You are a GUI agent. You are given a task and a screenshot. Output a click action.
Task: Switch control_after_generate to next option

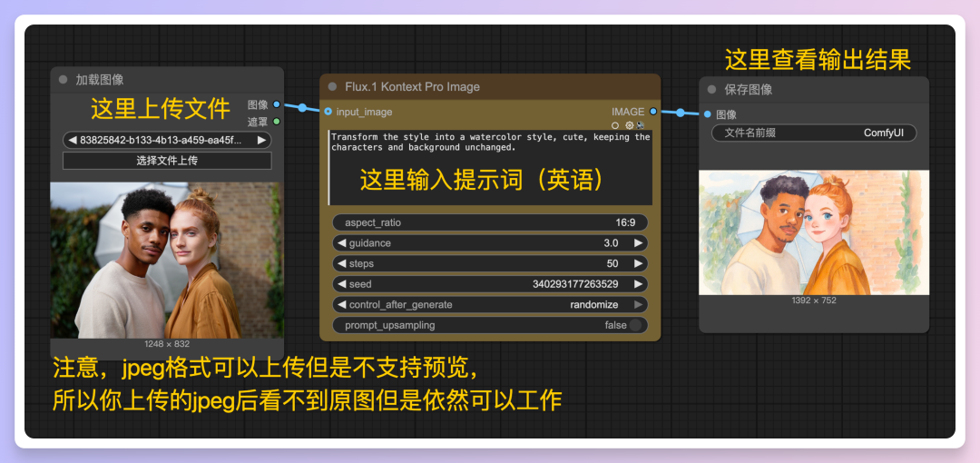click(x=638, y=305)
